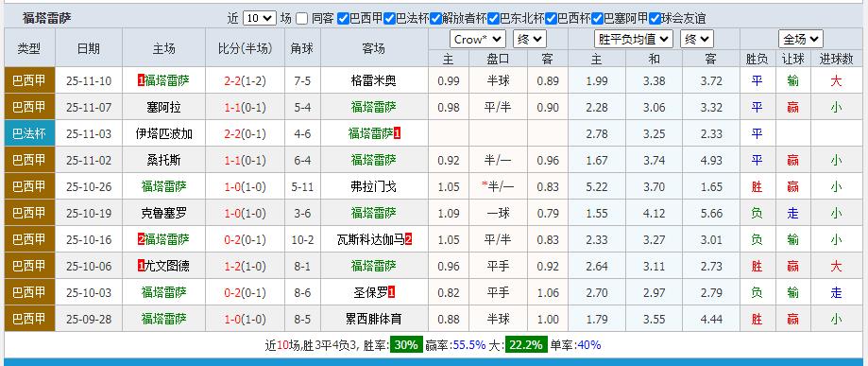The image size is (868, 366).
Task: Open the 终 dropdown next to Crow*
Action: point(529,40)
